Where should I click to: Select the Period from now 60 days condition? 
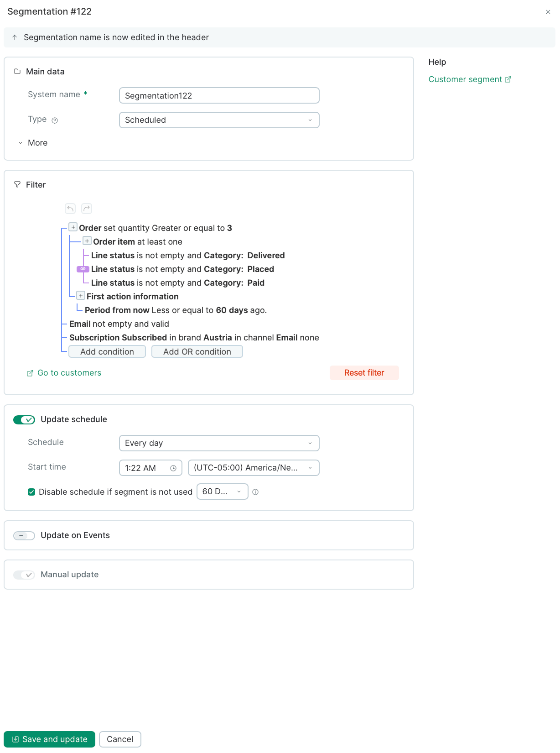176,310
